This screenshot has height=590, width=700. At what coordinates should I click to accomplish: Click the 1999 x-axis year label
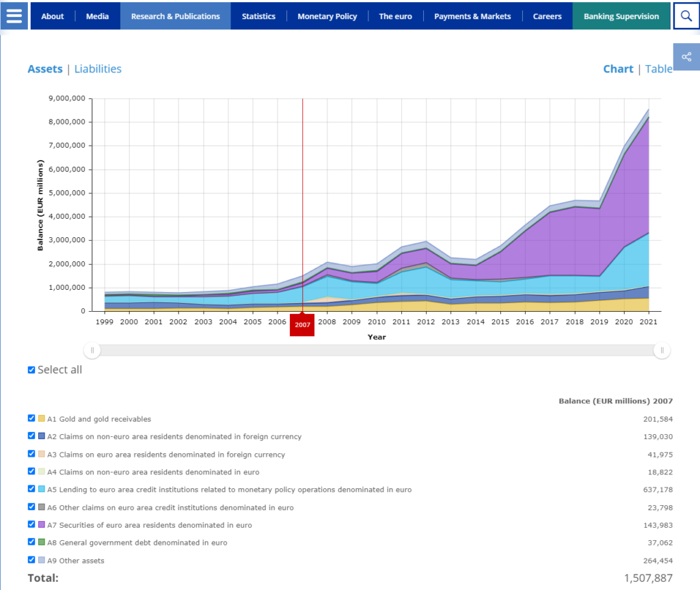[105, 321]
